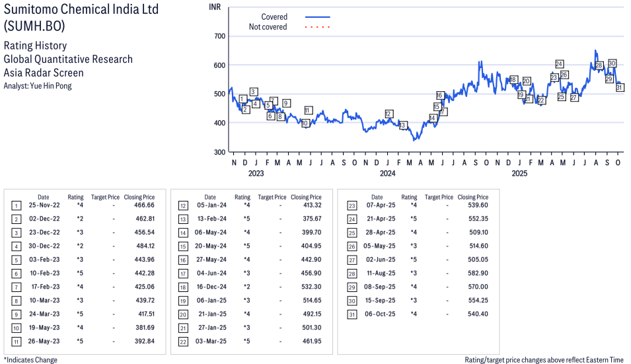The width and height of the screenshot is (631, 364).
Task: Click the Closing Price header in first table
Action: [139, 197]
